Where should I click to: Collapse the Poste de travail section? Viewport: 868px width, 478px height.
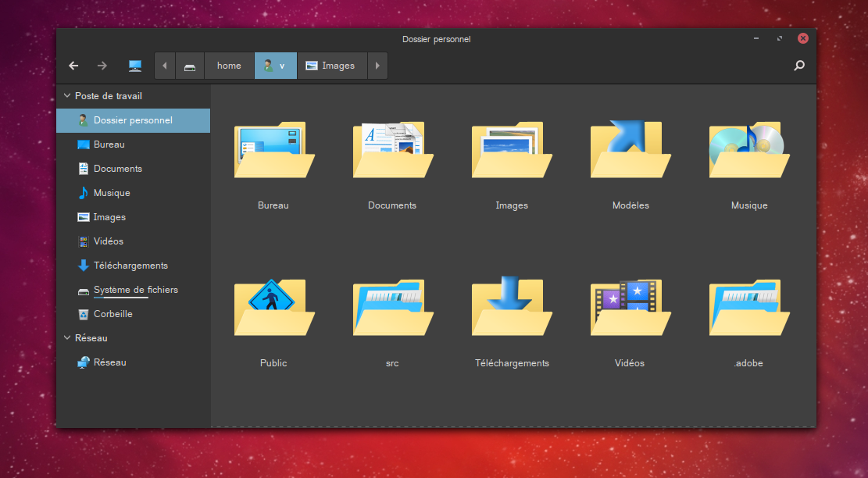67,96
